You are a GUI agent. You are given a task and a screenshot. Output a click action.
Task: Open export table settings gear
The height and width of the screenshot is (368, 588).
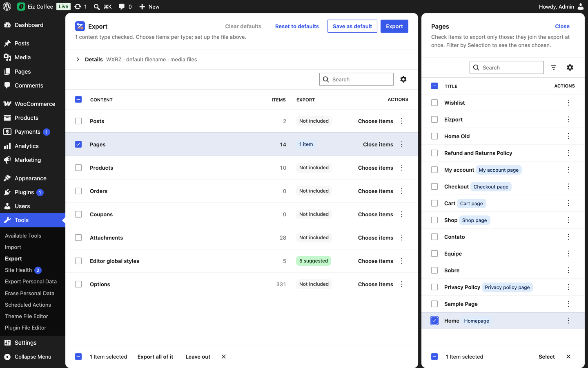point(403,79)
